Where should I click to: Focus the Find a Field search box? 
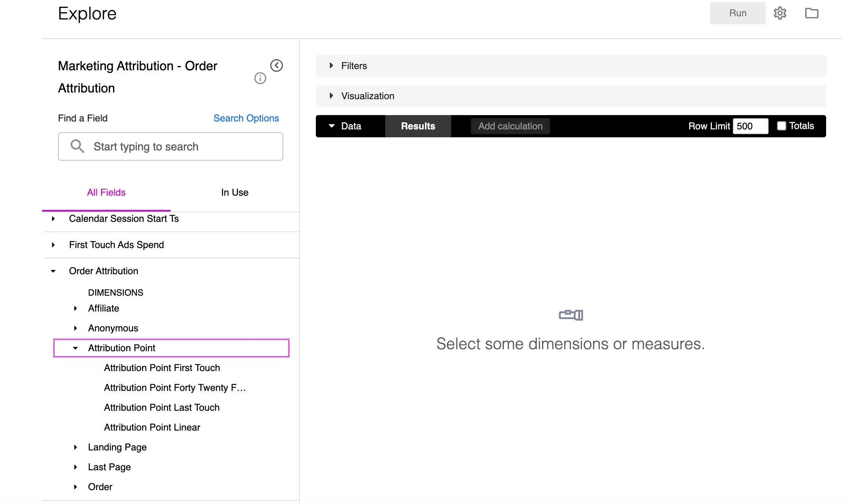171,146
